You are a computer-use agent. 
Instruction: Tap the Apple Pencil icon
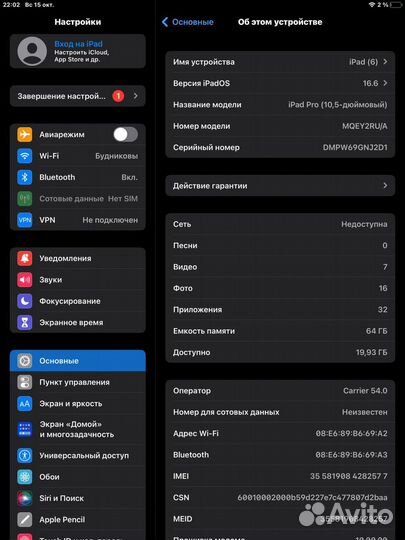25,519
